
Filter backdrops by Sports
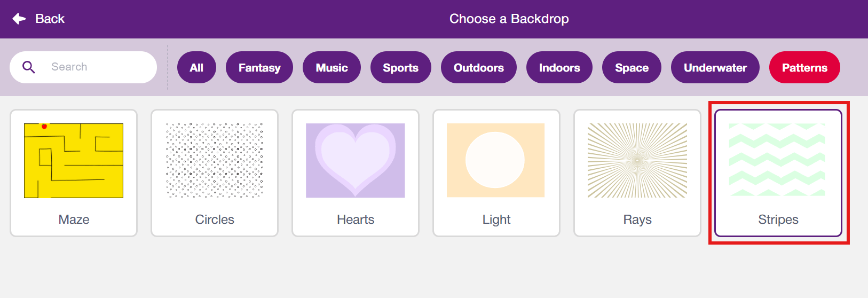click(x=400, y=68)
